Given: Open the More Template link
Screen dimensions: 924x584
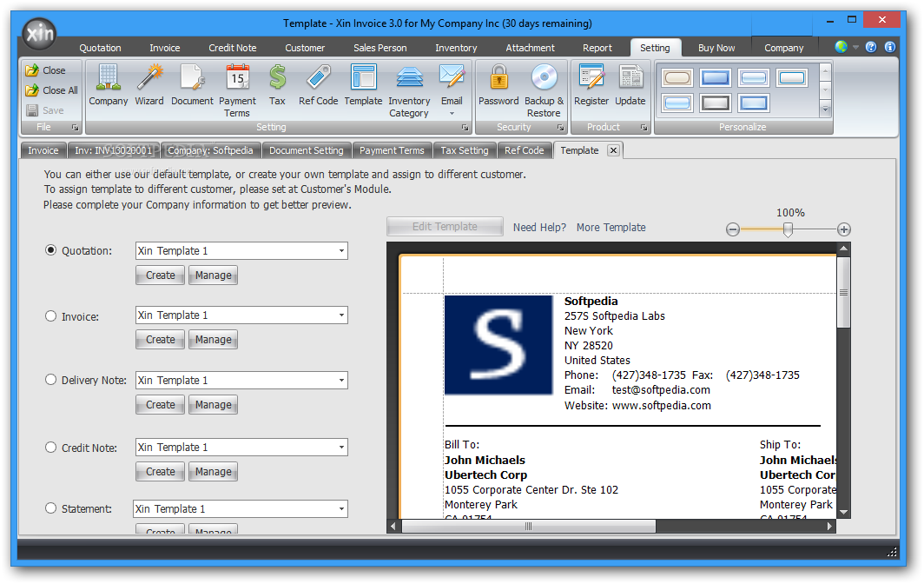Looking at the screenshot, I should pos(611,227).
